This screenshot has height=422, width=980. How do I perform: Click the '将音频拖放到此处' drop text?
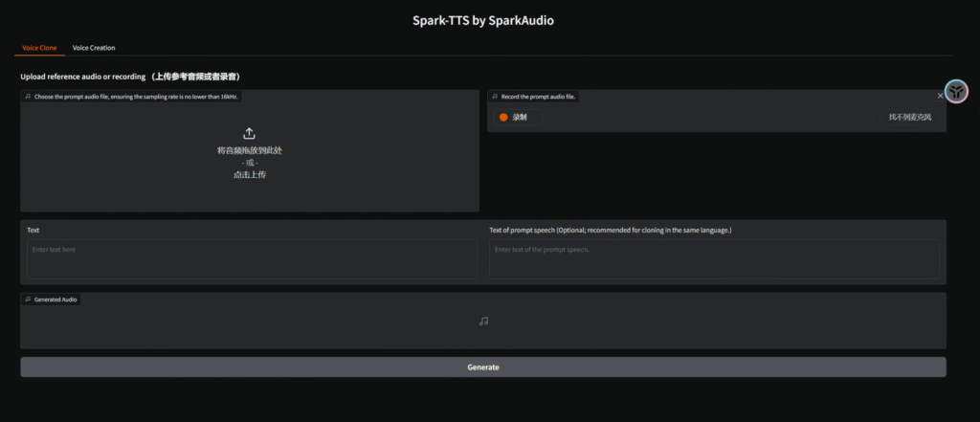[x=250, y=150]
